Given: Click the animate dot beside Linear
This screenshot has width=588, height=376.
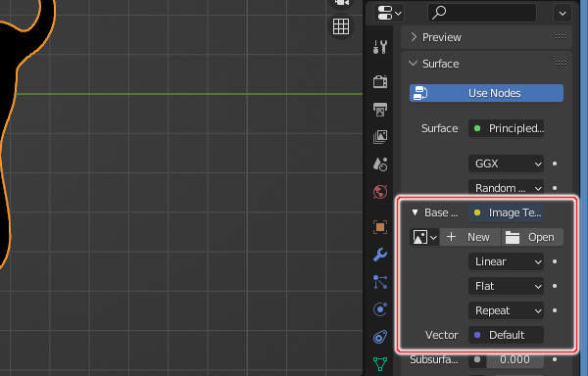Looking at the screenshot, I should [x=555, y=261].
